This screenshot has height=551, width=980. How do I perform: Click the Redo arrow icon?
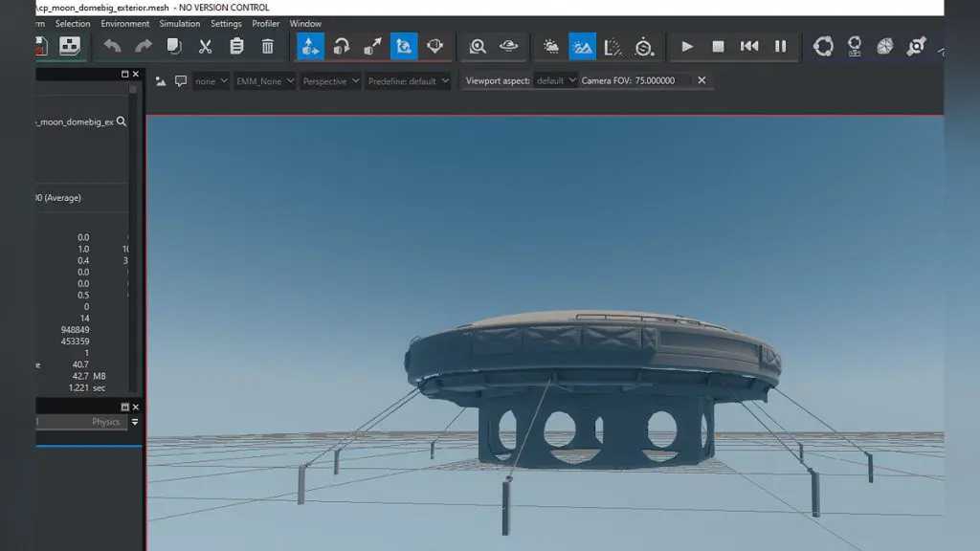(143, 46)
